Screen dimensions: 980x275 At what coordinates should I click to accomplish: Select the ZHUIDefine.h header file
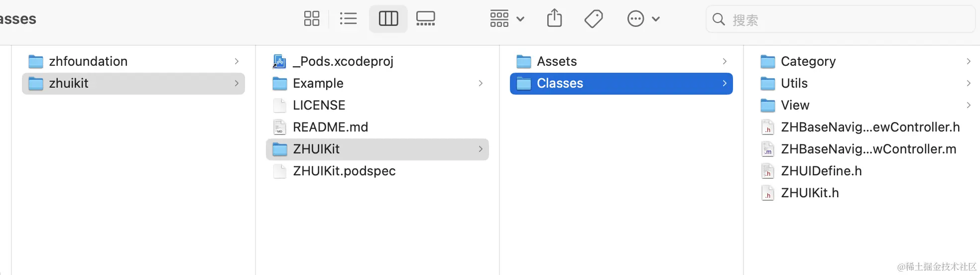click(821, 171)
